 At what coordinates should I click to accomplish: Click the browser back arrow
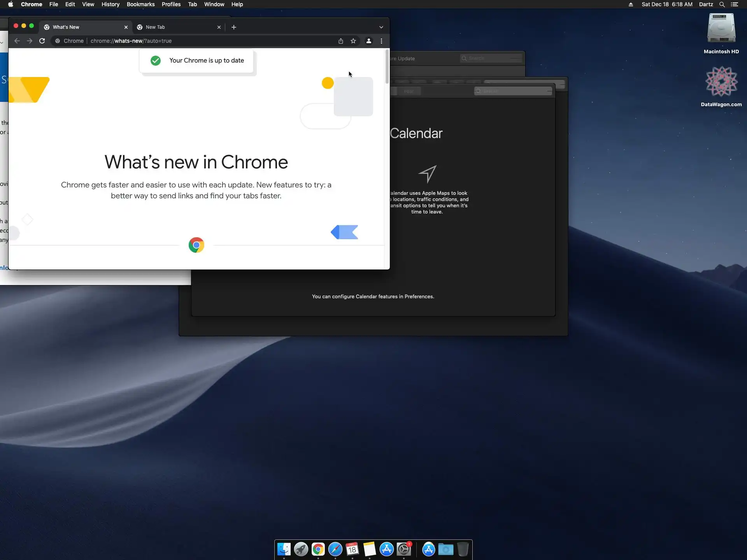click(x=17, y=41)
